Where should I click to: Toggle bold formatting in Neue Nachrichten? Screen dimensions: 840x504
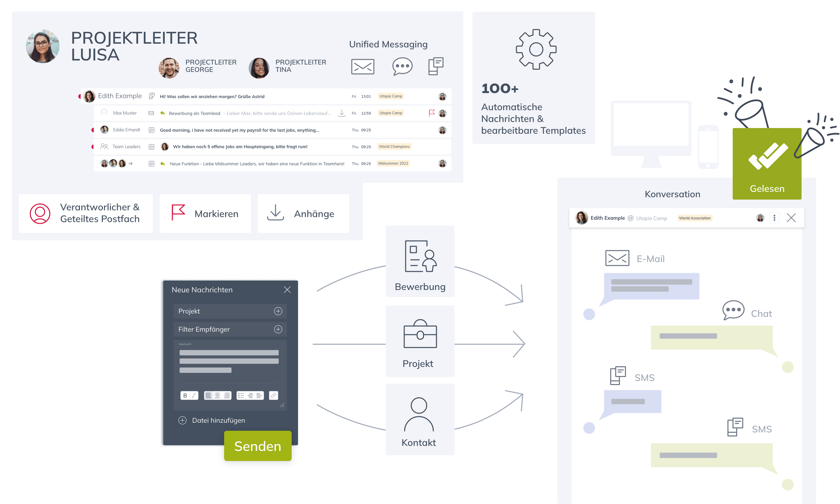(185, 395)
